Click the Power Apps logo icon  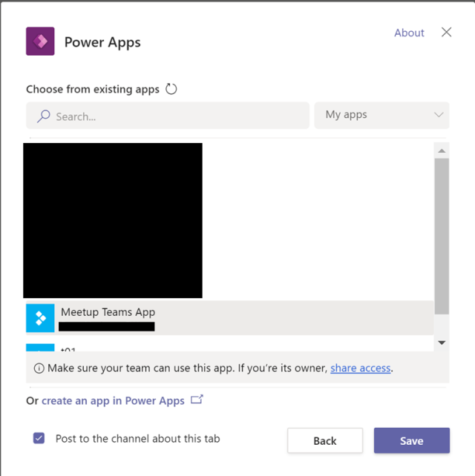[40, 42]
